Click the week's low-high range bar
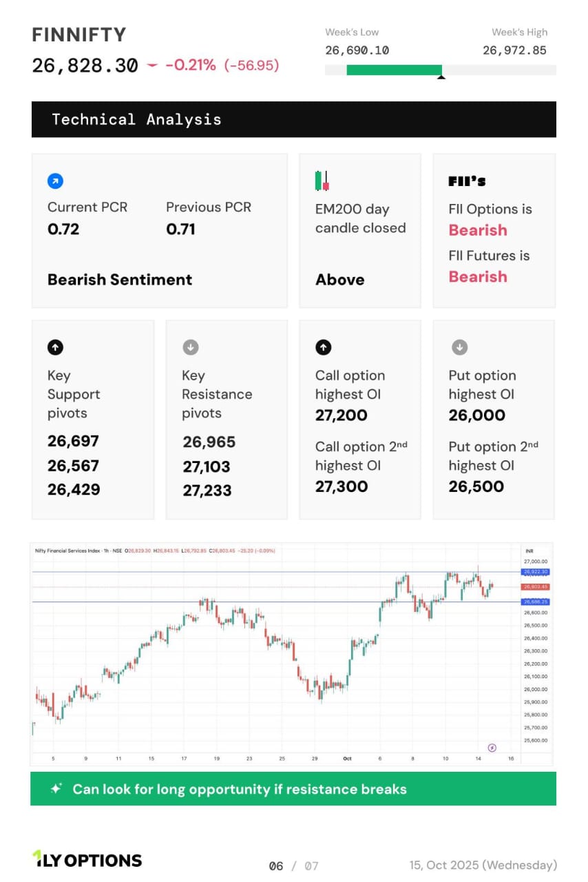Screen dimensions: 588x882 [440, 70]
